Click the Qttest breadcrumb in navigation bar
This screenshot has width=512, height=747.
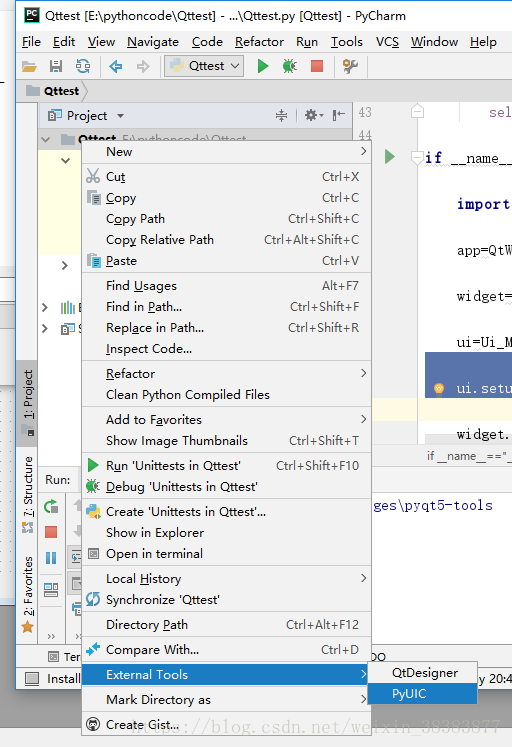(x=53, y=91)
